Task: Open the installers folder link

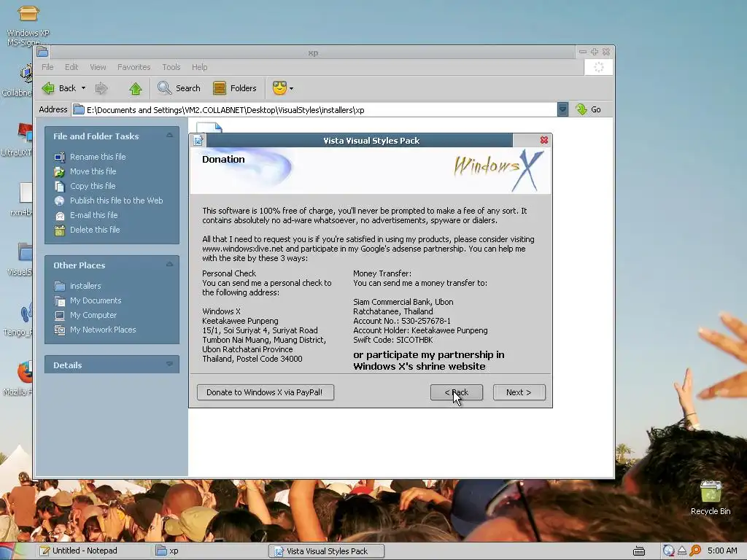Action: [85, 286]
